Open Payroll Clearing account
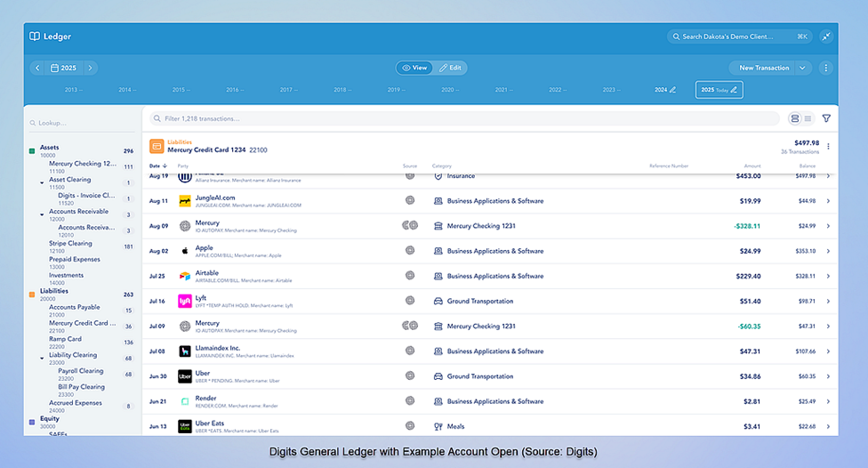The height and width of the screenshot is (468, 868). [80, 371]
